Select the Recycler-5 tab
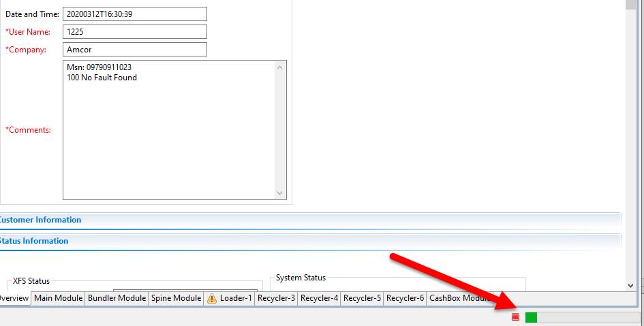The height and width of the screenshot is (326, 644). [x=362, y=298]
